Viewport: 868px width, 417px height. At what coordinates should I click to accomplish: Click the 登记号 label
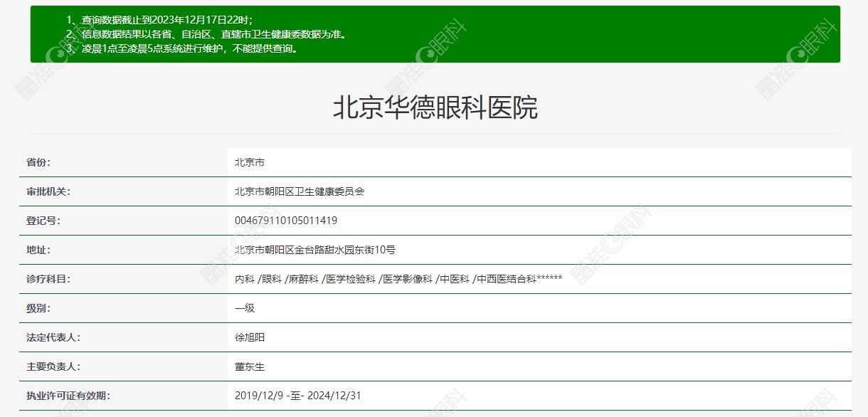pyautogui.click(x=43, y=221)
